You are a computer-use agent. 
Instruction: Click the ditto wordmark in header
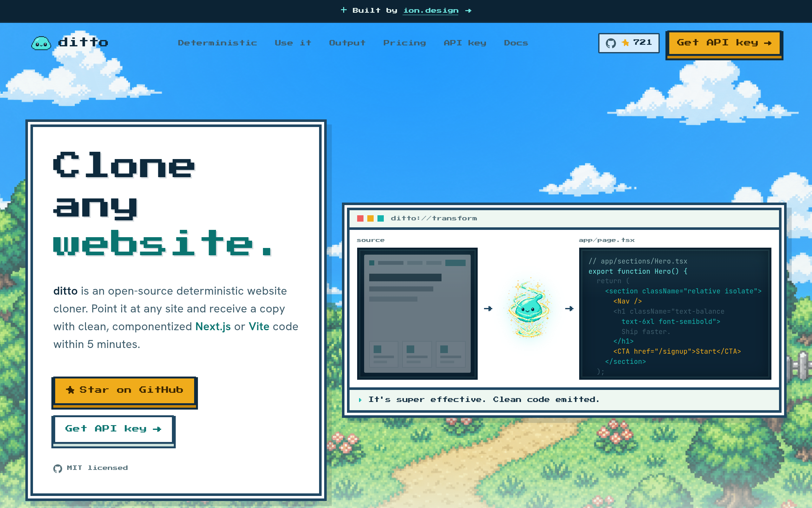(83, 42)
